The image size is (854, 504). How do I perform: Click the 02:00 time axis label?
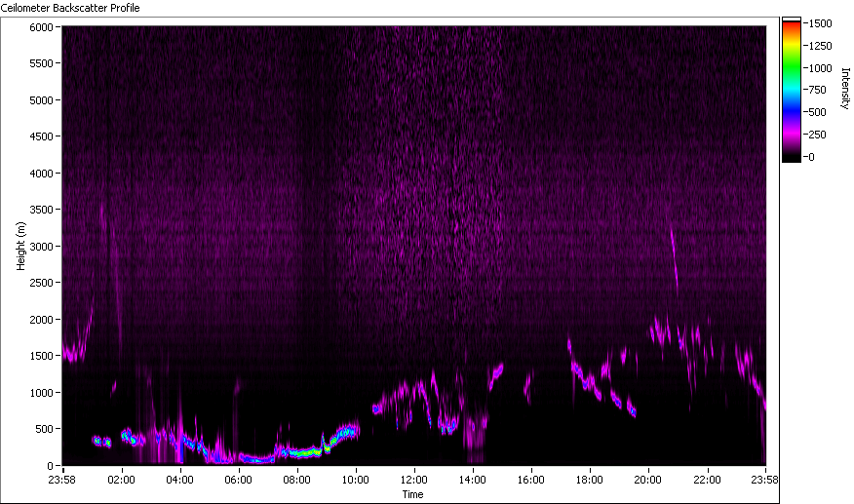click(121, 480)
